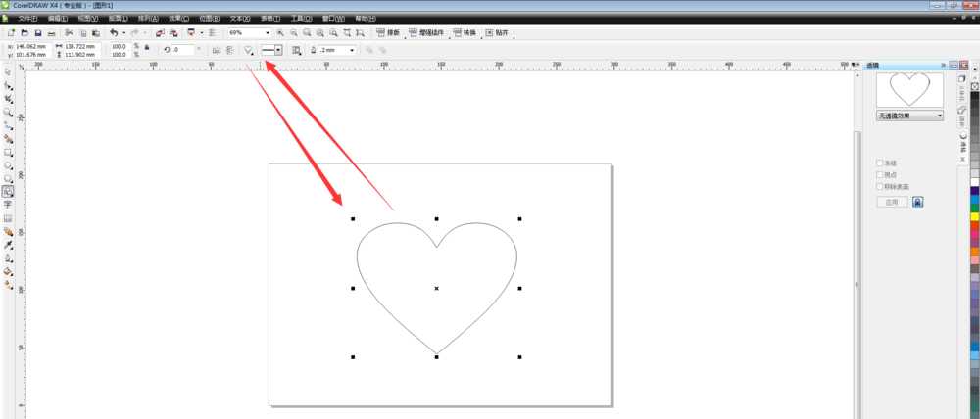Open the 文件 (File) menu
The width and height of the screenshot is (980, 419).
[28, 19]
